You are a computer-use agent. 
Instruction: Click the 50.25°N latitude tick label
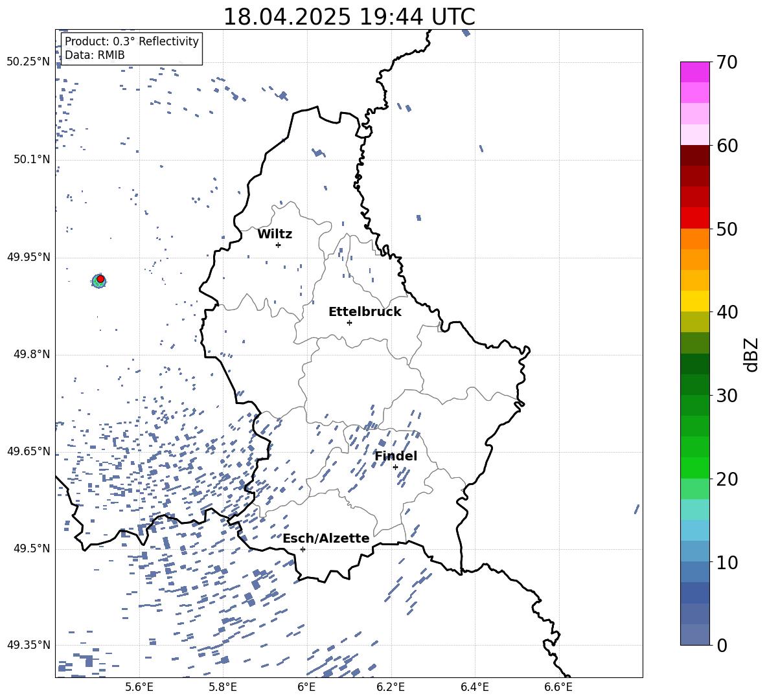[x=29, y=62]
